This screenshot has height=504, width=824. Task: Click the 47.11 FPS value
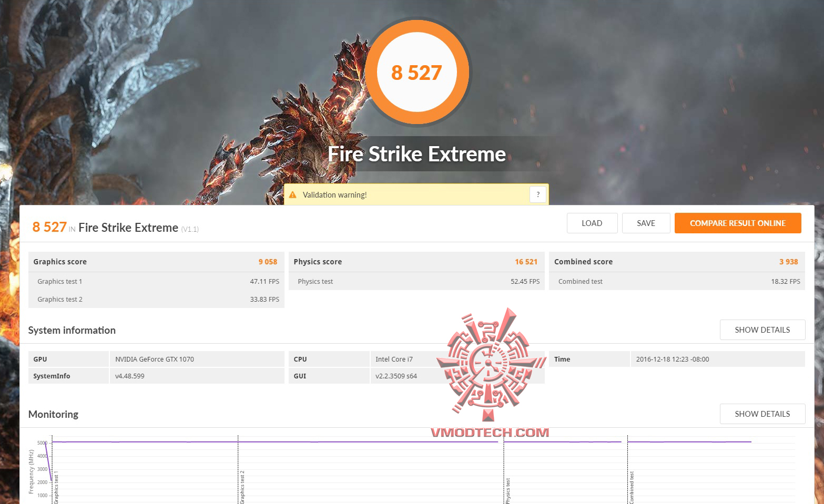coord(265,281)
